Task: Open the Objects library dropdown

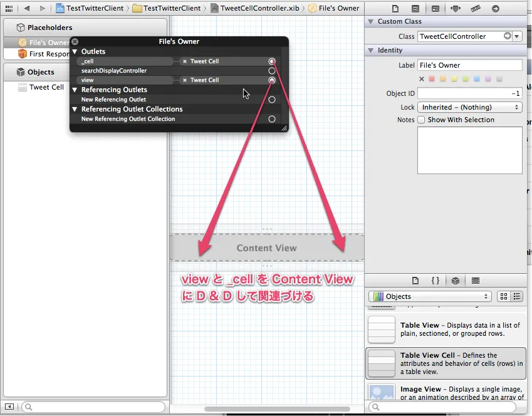Action: 430,296
